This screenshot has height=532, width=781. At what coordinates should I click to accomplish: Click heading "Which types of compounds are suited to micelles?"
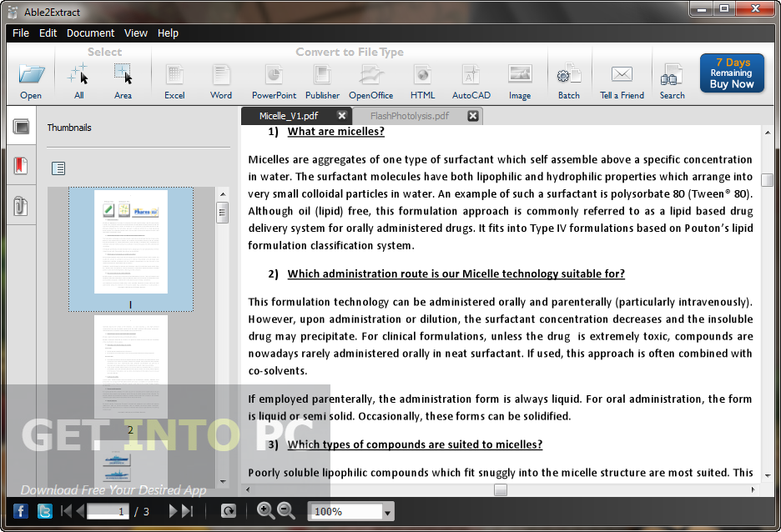point(415,444)
